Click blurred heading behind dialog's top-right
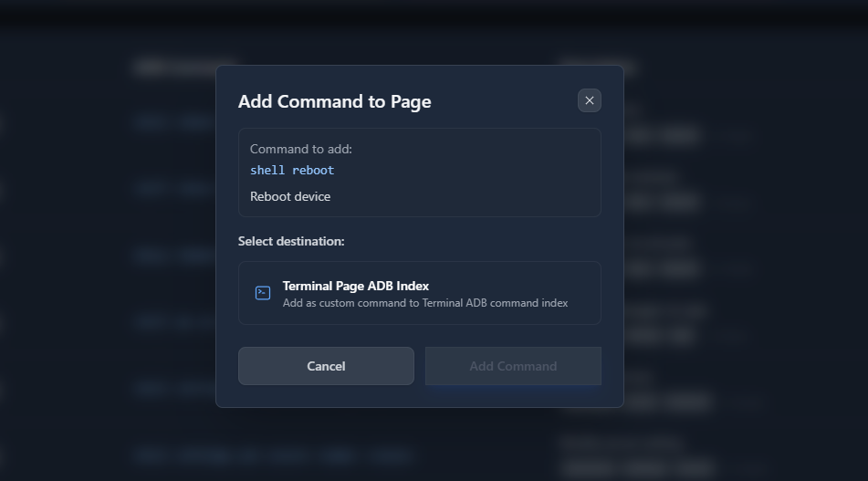Image resolution: width=868 pixels, height=481 pixels. pyautogui.click(x=598, y=67)
